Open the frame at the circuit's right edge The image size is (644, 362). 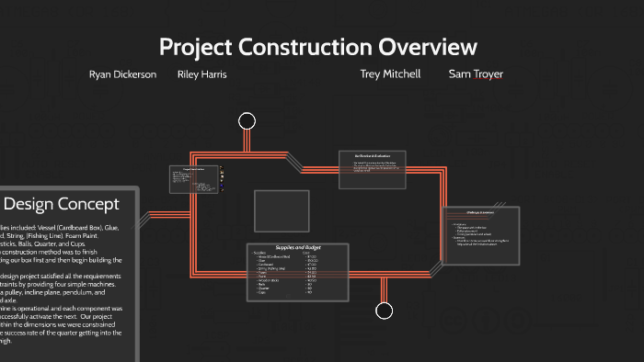point(480,236)
